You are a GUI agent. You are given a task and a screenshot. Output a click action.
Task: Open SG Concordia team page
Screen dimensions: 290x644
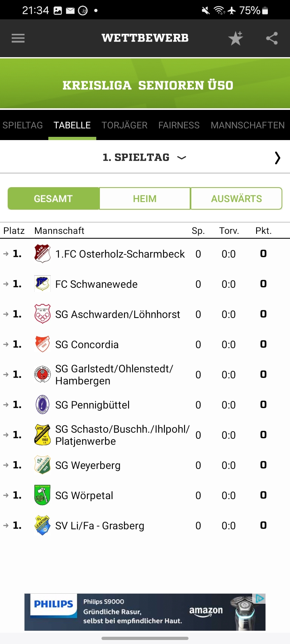click(87, 345)
